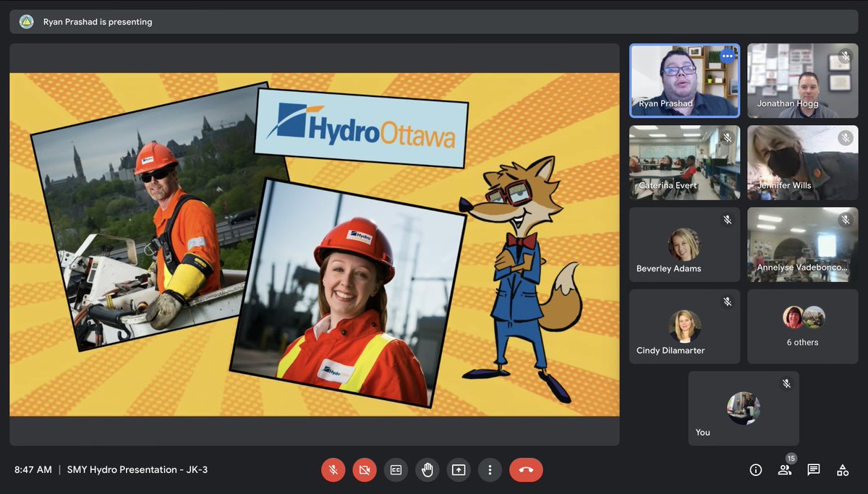Click the 8:47 AM time display

(x=33, y=469)
